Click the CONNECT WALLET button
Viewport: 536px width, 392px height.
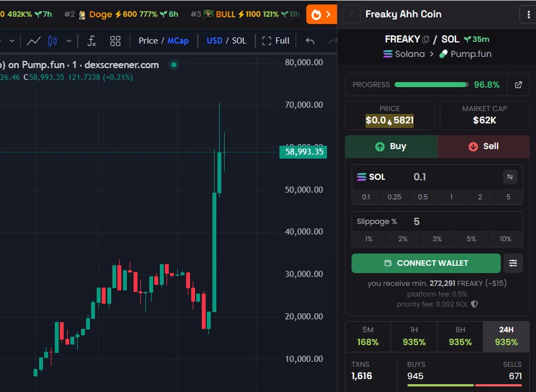[426, 263]
